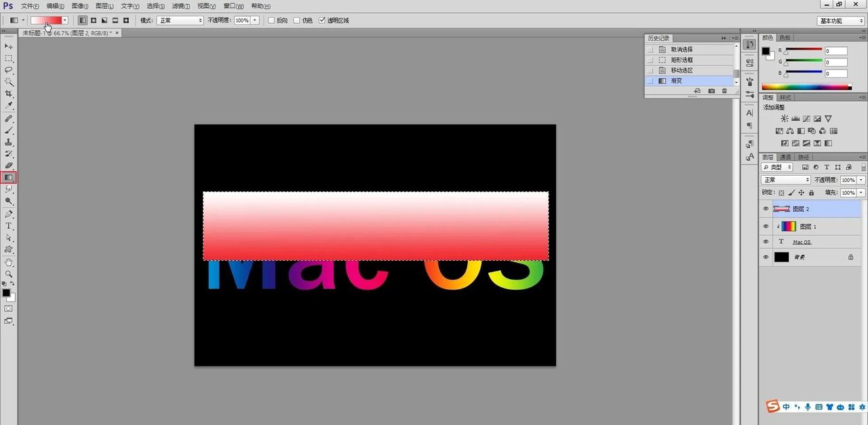This screenshot has height=425, width=868.
Task: Open the 文件 menu
Action: 30,5
